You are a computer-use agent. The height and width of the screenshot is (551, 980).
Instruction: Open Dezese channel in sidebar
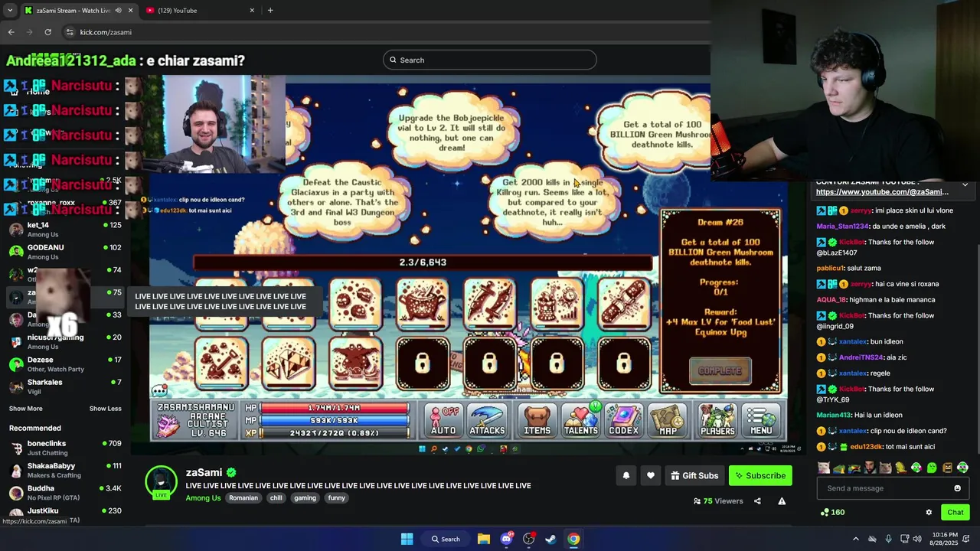pyautogui.click(x=65, y=364)
